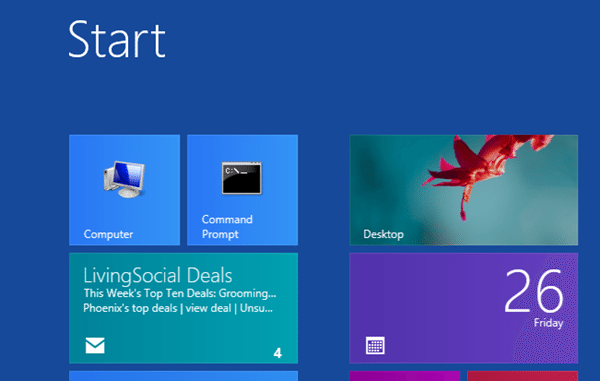Click "This Week's Top Ten Deals" line
Viewport: 600px width, 381px height.
(x=180, y=293)
